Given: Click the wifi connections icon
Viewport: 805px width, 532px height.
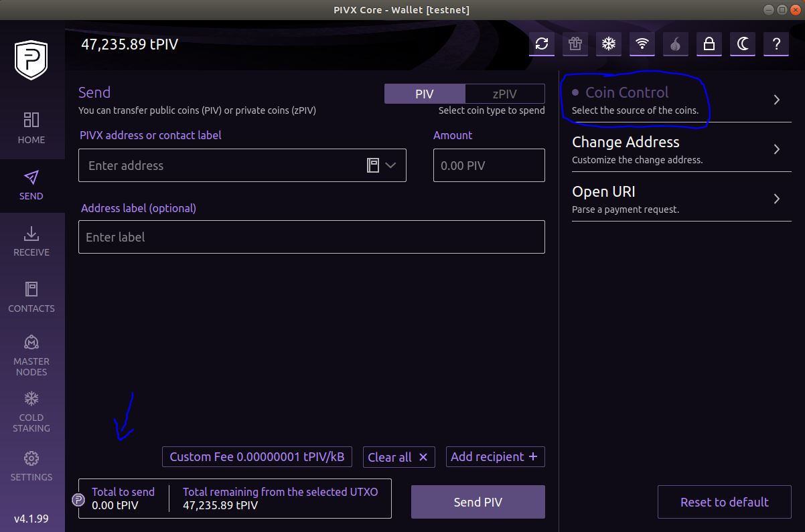Looking at the screenshot, I should 642,44.
